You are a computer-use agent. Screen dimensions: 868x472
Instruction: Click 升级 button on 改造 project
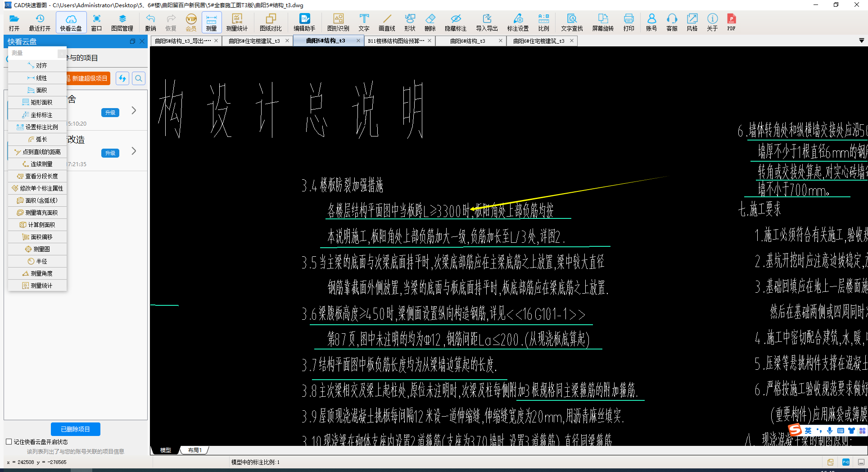pos(110,153)
